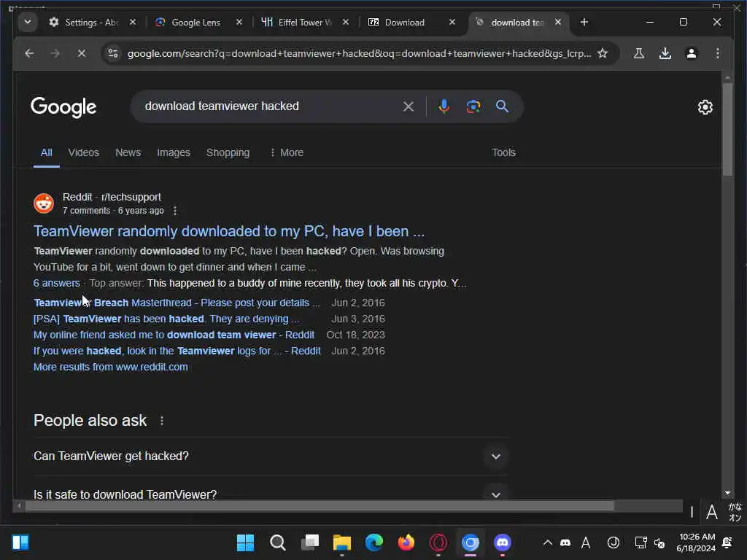Select the All results tab

click(x=46, y=152)
